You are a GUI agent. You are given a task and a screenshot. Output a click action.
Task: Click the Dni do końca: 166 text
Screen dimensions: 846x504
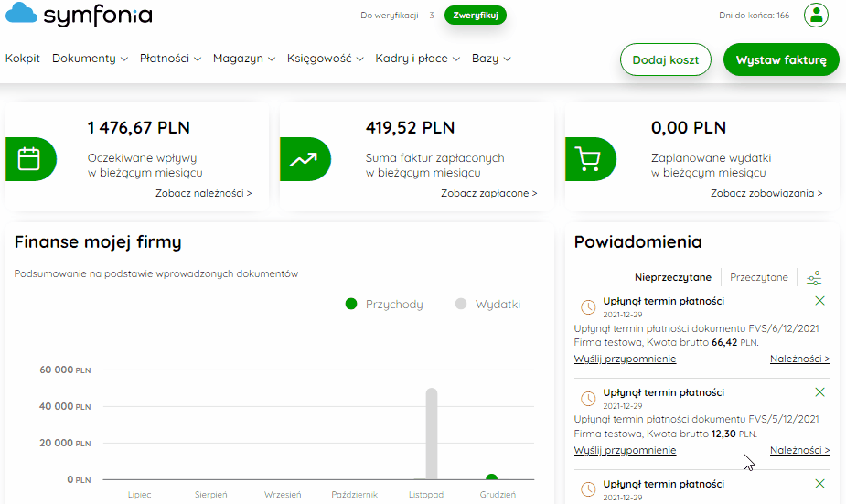(x=754, y=16)
